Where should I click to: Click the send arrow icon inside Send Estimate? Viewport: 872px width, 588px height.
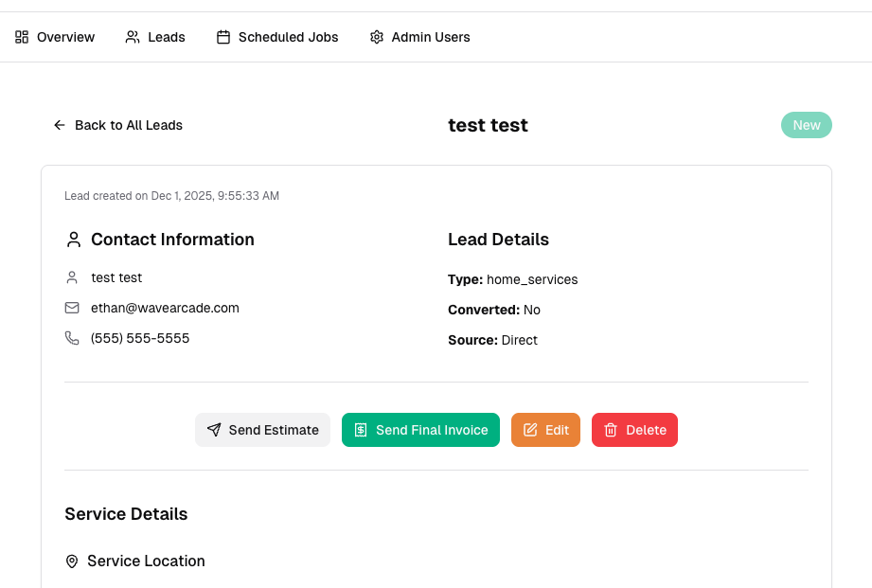(x=212, y=430)
